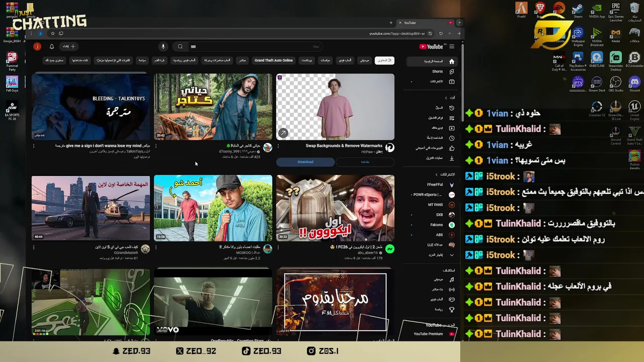Open the browser tab search dropdown arrow
The image size is (644, 362).
pos(459,23)
